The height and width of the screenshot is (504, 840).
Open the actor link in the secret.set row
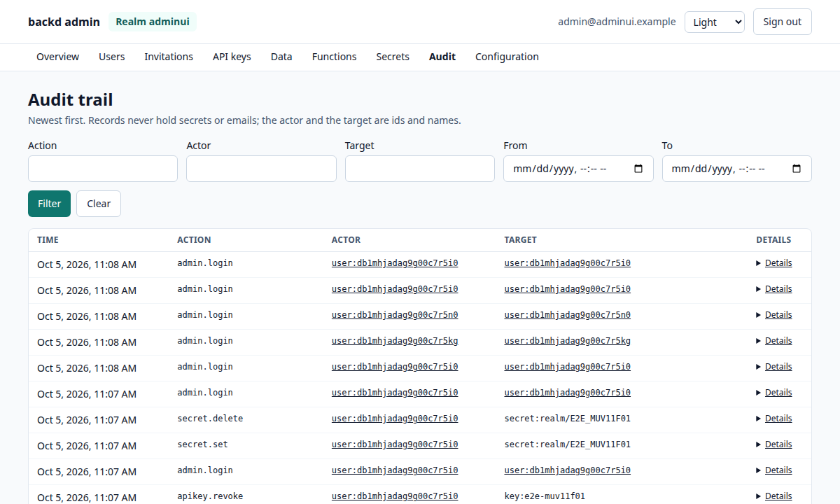coord(395,444)
